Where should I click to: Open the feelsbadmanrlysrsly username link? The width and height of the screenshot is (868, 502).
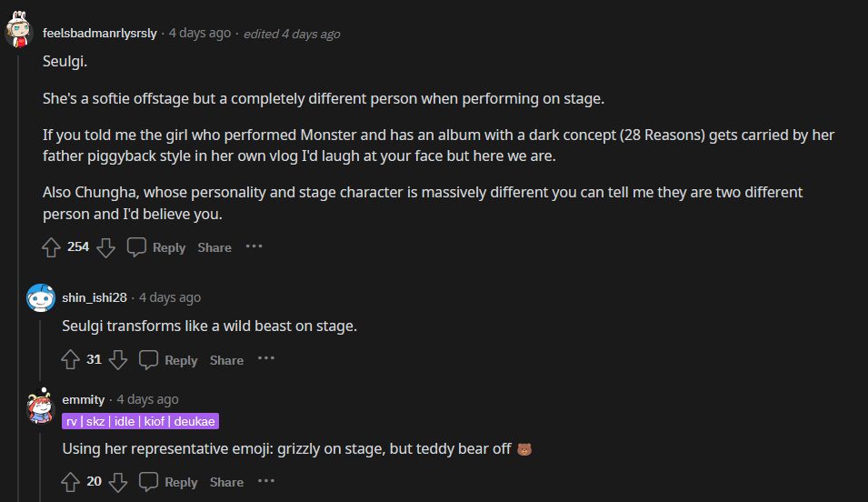(101, 33)
